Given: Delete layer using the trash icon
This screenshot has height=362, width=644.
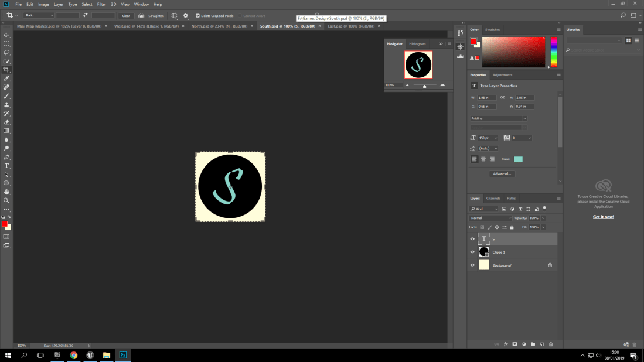Looking at the screenshot, I should (551, 344).
